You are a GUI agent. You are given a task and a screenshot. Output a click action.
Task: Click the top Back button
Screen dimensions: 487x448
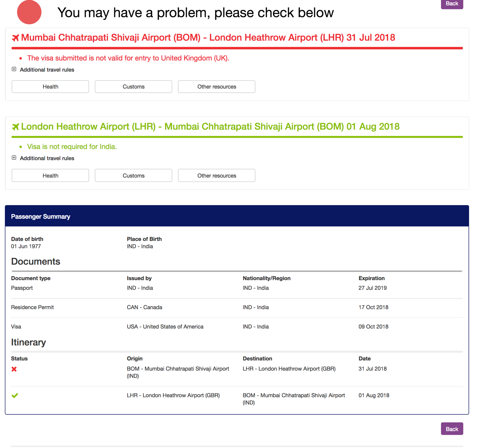point(452,4)
